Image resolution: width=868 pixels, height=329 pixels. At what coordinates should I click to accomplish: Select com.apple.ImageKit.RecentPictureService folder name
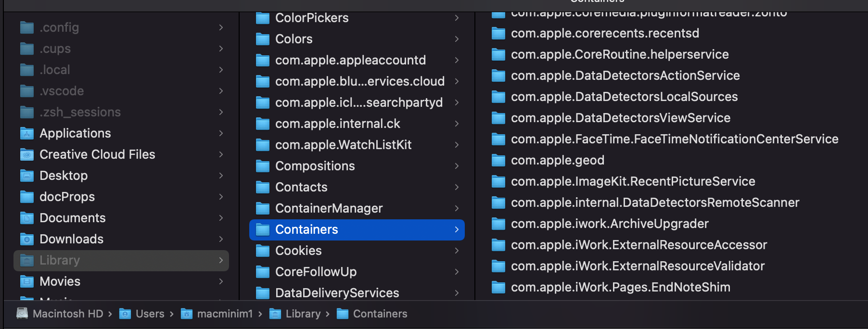click(x=633, y=181)
